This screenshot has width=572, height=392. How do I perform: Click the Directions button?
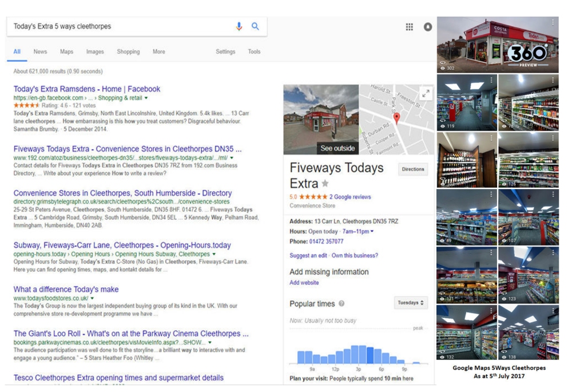tap(413, 169)
